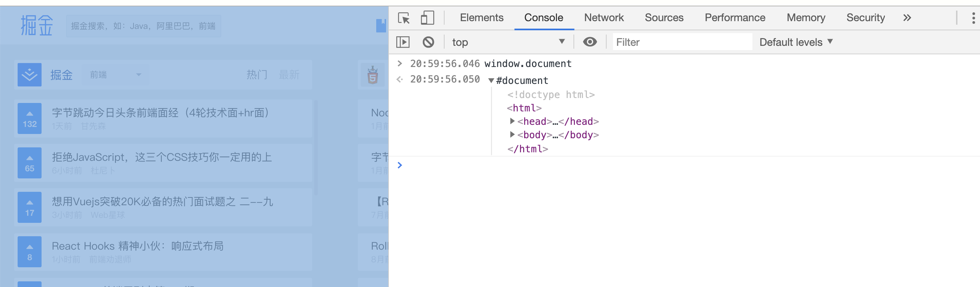980x287 pixels.
Task: Toggle the device toolbar icon
Action: click(x=427, y=18)
